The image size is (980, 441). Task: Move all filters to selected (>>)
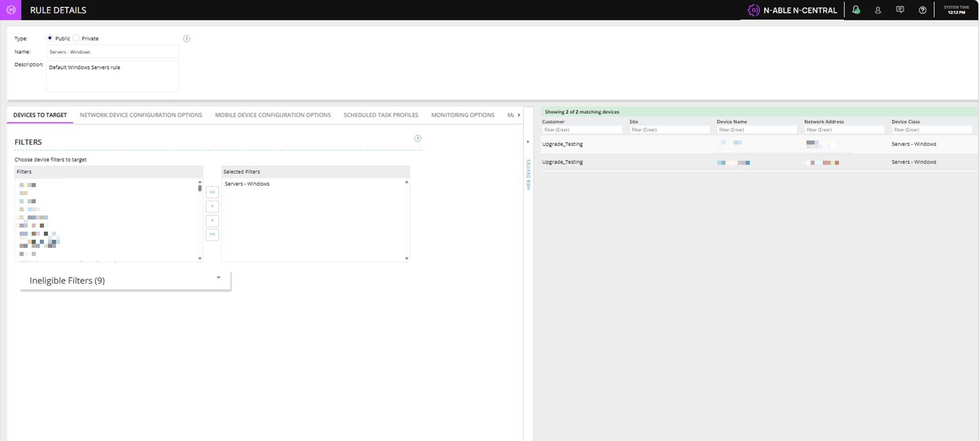[x=212, y=192]
